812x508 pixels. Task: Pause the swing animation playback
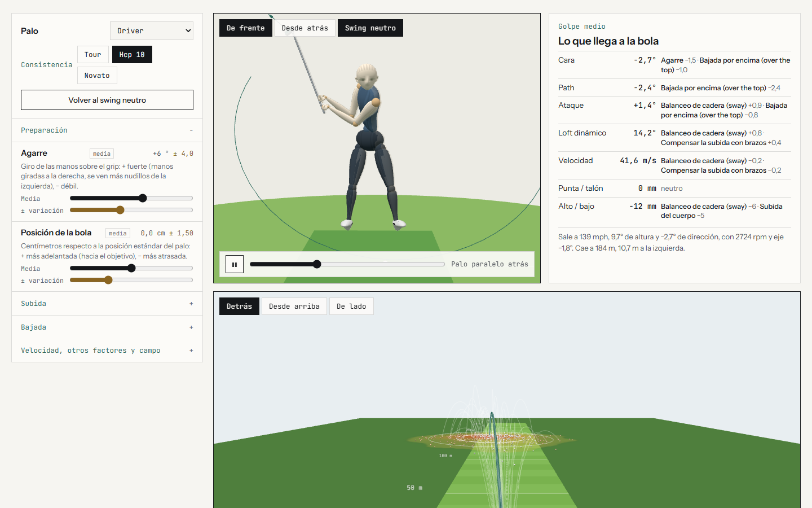click(x=235, y=264)
